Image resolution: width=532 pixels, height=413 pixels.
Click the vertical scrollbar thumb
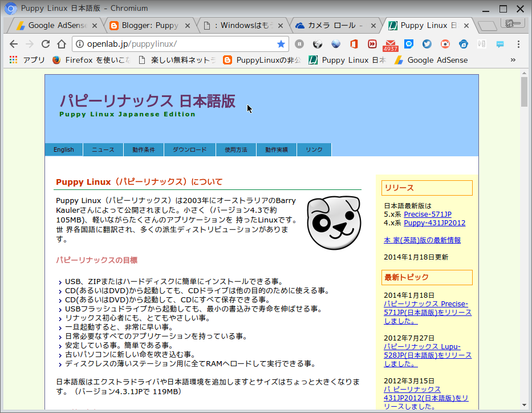coord(524,92)
